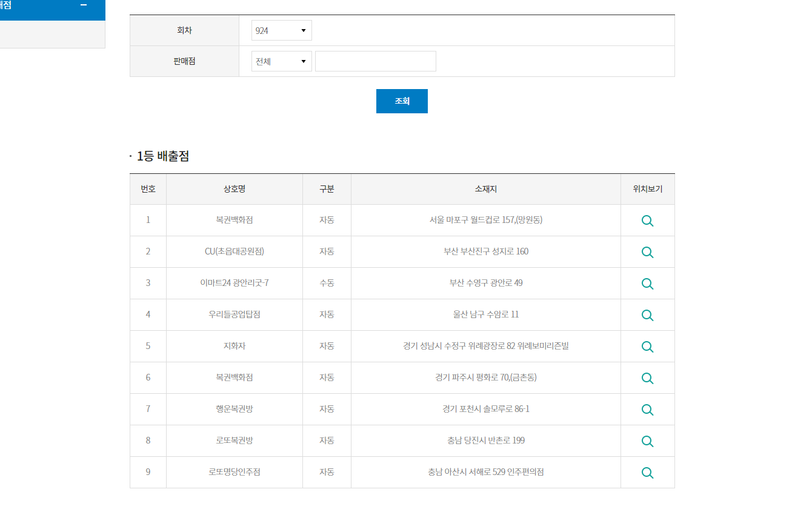Screen dimensions: 812x515
Task: Click the 1등 배출점 section heading
Action: tap(163, 156)
